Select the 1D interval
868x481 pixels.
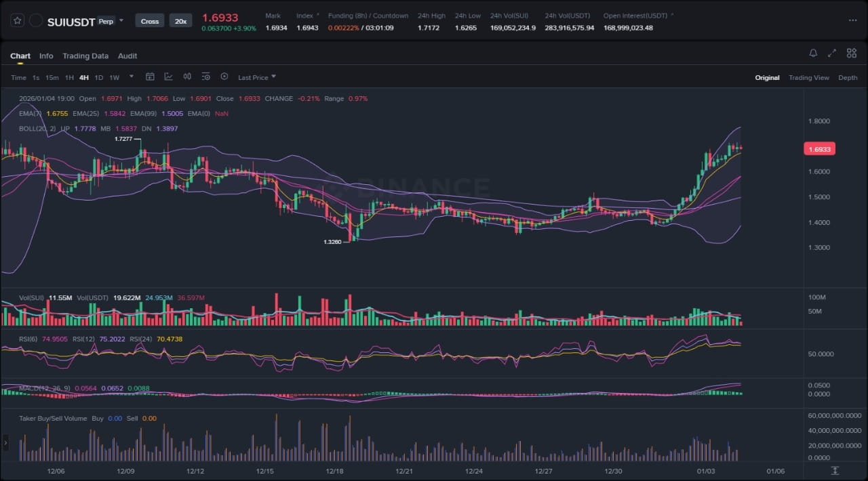click(x=99, y=77)
